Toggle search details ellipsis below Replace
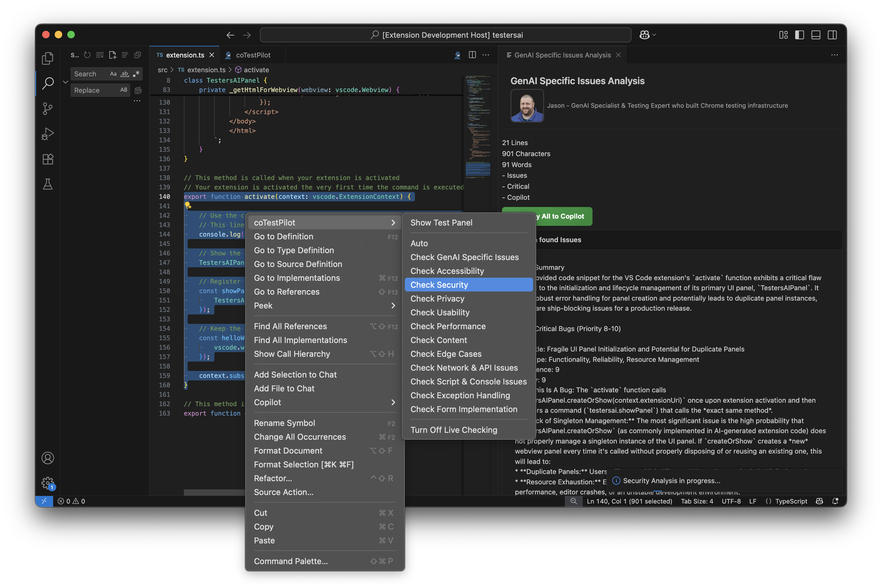Image resolution: width=882 pixels, height=588 pixels. [137, 101]
